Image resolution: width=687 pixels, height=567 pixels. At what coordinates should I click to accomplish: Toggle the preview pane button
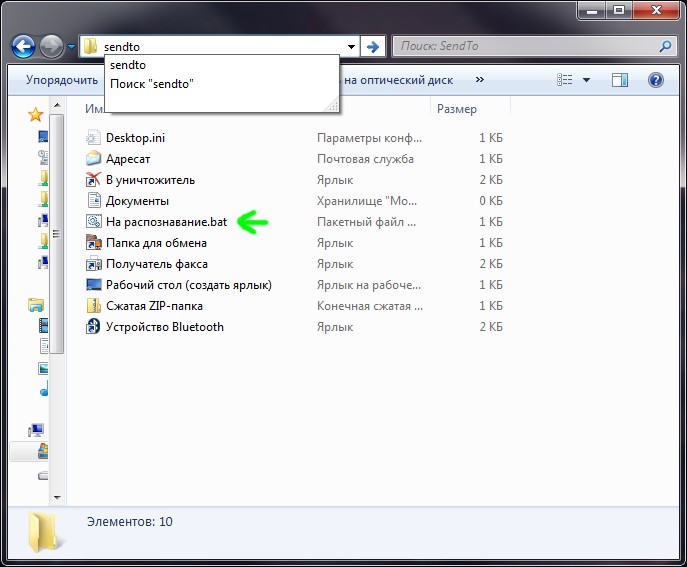(620, 80)
